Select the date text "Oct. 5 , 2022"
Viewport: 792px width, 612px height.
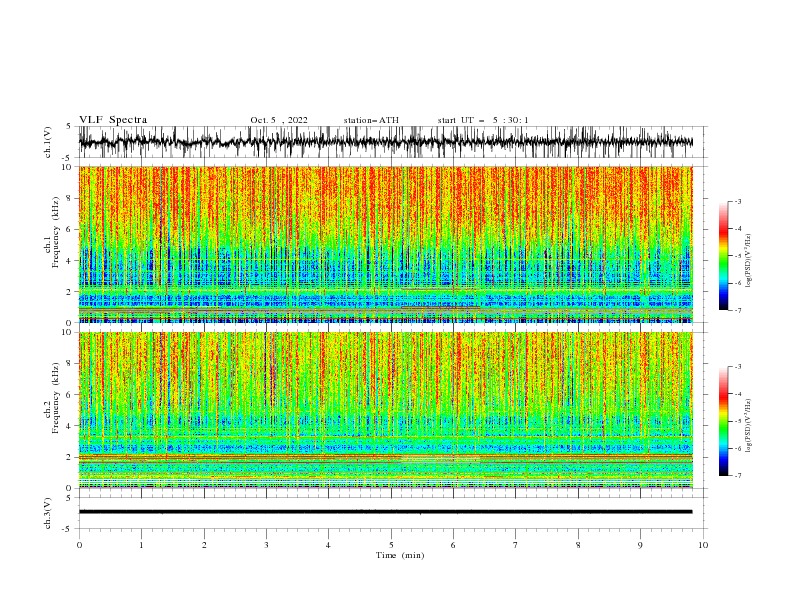coord(279,120)
